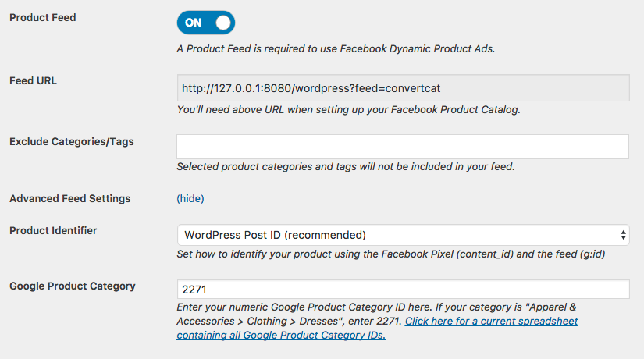Screen dimensions: 644x359
Task: Click the "Advanced Feed Settings" label
Action: [x=70, y=198]
